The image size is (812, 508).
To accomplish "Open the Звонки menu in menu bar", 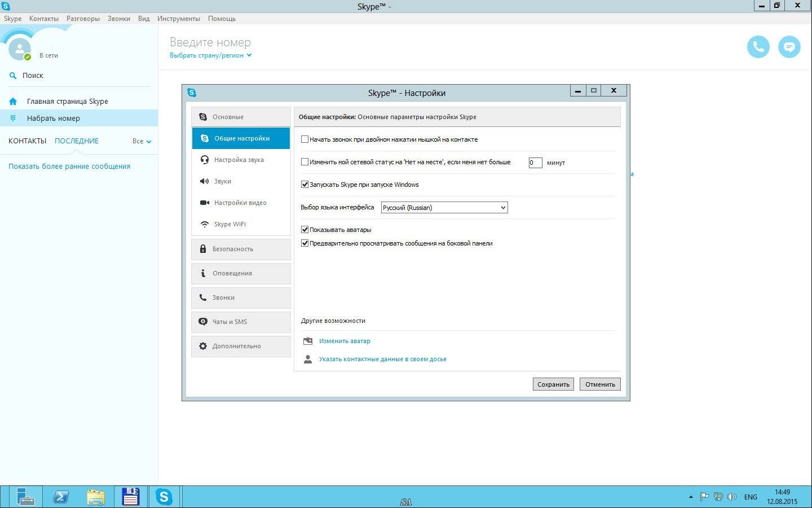I will (118, 19).
